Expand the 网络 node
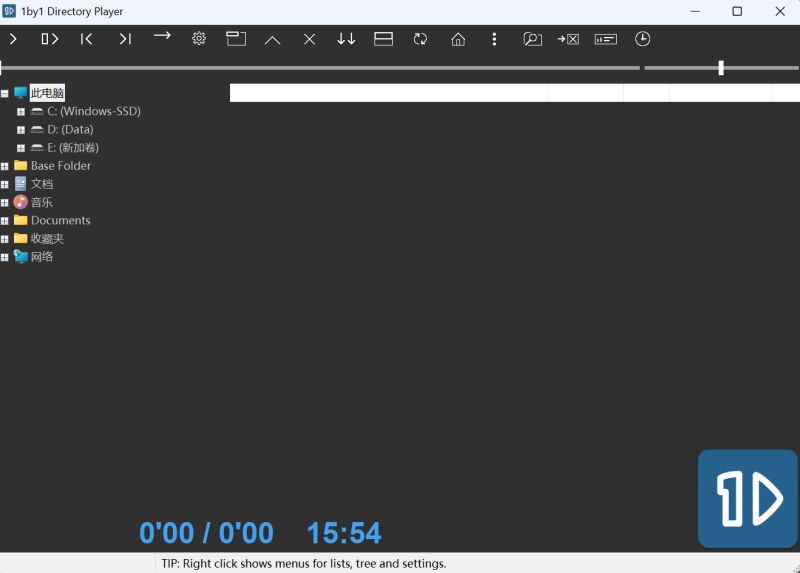This screenshot has width=800, height=573. [5, 257]
